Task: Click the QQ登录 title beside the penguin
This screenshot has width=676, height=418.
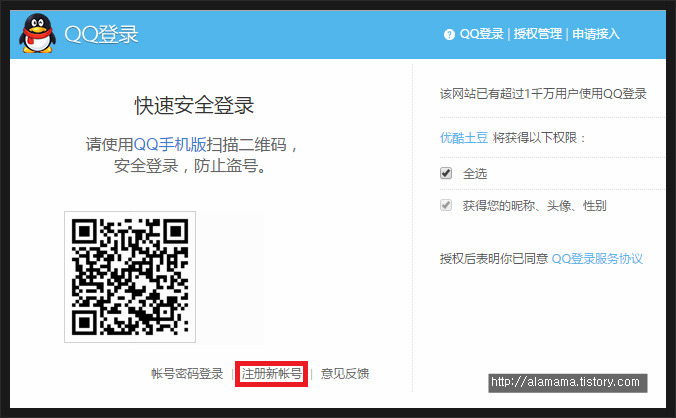Action: [101, 34]
